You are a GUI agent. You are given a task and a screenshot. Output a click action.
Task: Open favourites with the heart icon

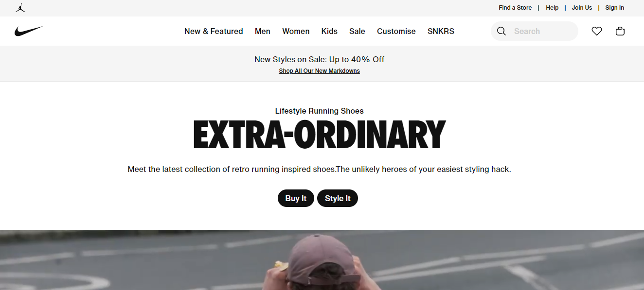pos(597,31)
